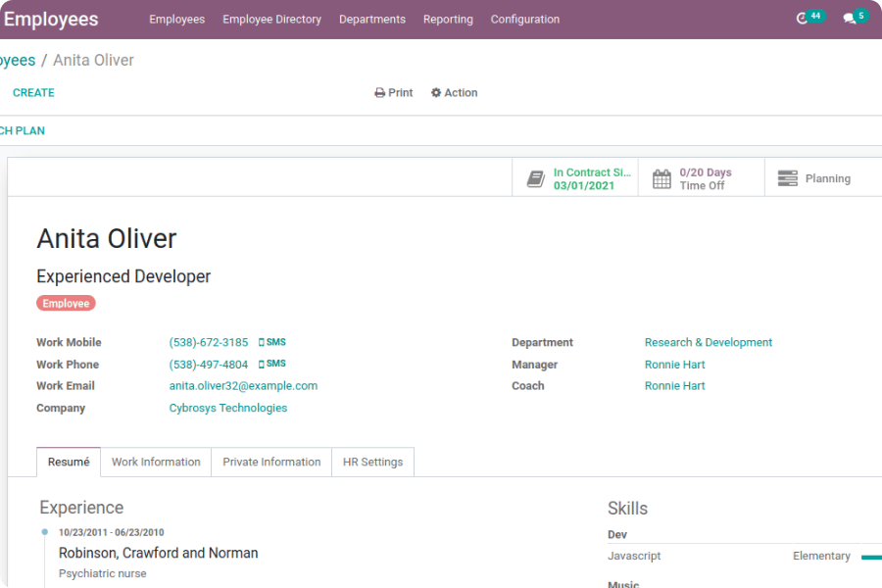Open the activities clock icon with 44 badge
882x588 pixels.
tap(803, 19)
